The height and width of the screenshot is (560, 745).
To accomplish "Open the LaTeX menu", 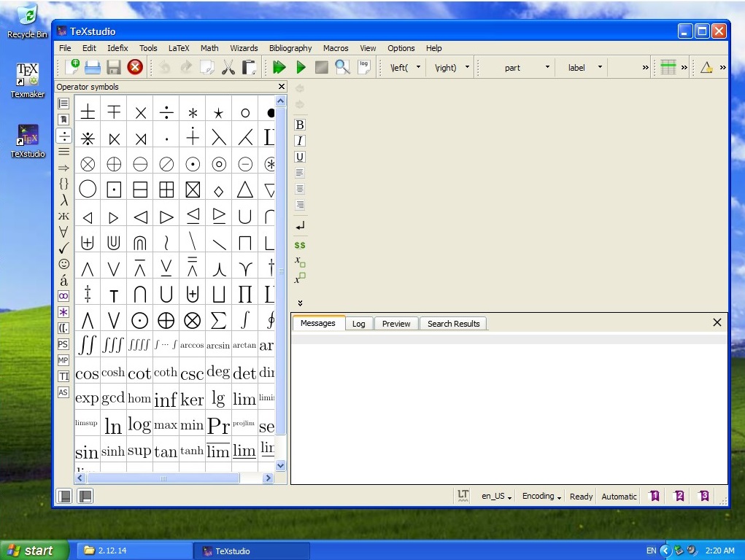I will click(x=179, y=48).
